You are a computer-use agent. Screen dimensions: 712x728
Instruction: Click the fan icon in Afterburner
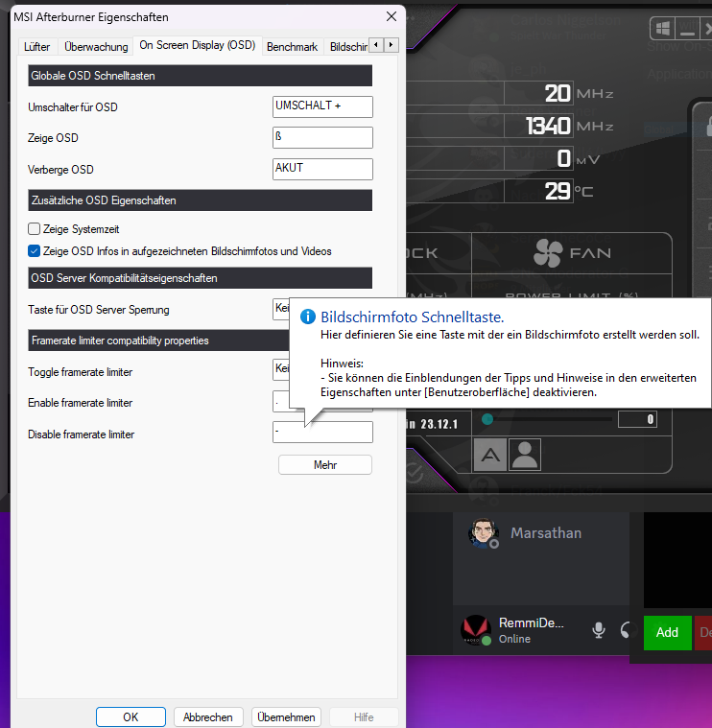click(548, 253)
